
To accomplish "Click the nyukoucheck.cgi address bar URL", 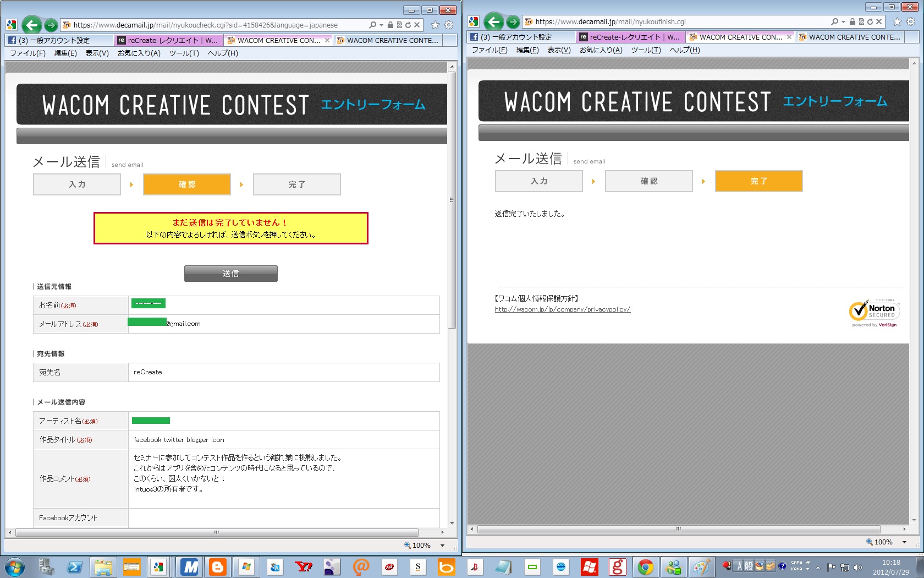I will (x=206, y=25).
